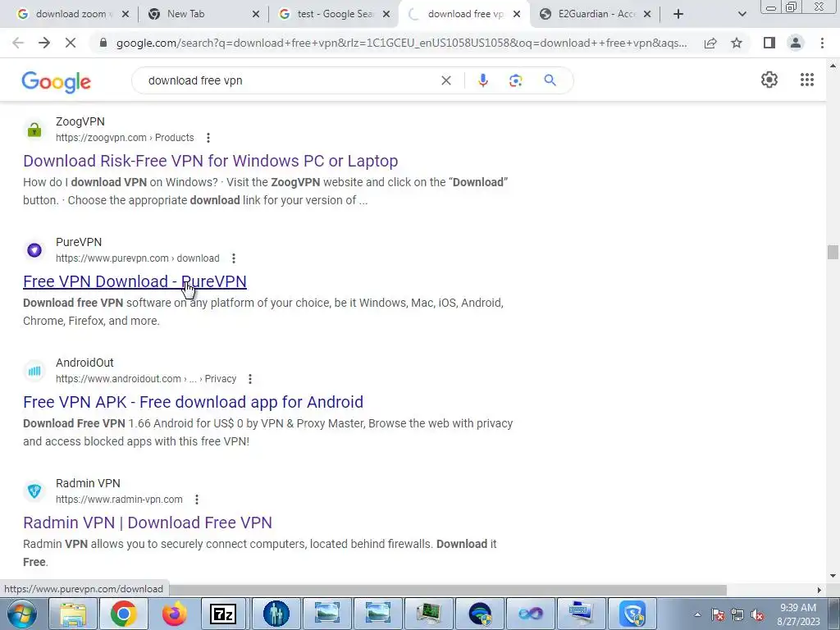This screenshot has height=630, width=840.
Task: Click the vertical scrollbar thumb
Action: pos(833,252)
